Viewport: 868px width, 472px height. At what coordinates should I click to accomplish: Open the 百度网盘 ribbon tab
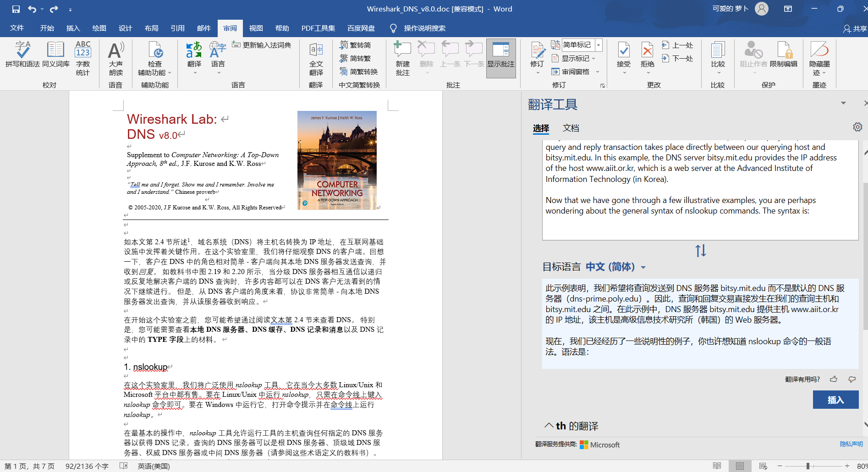coord(361,28)
